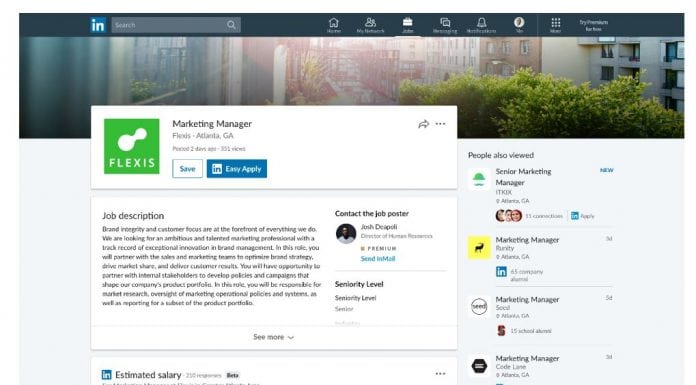This screenshot has width=696, height=385.
Task: Open the Senior Marketing Manager job listing
Action: coord(523,177)
